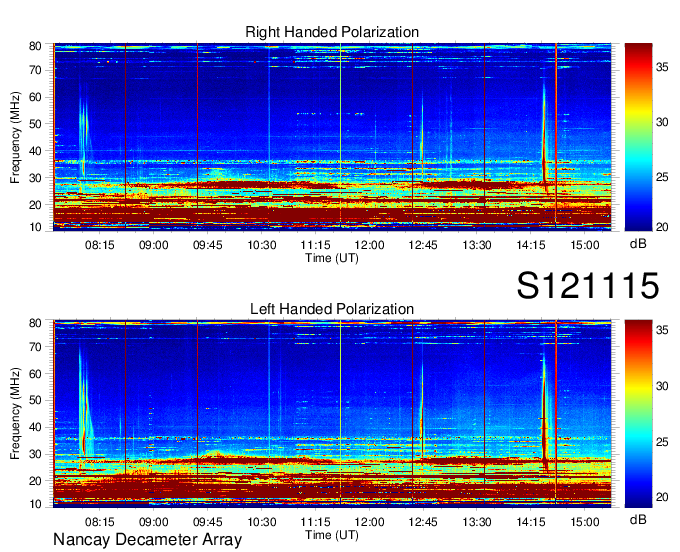Viewport: 680px width, 552px height.
Task: Click the Right Handed plot's 10:30 time tick
Action: (x=262, y=245)
